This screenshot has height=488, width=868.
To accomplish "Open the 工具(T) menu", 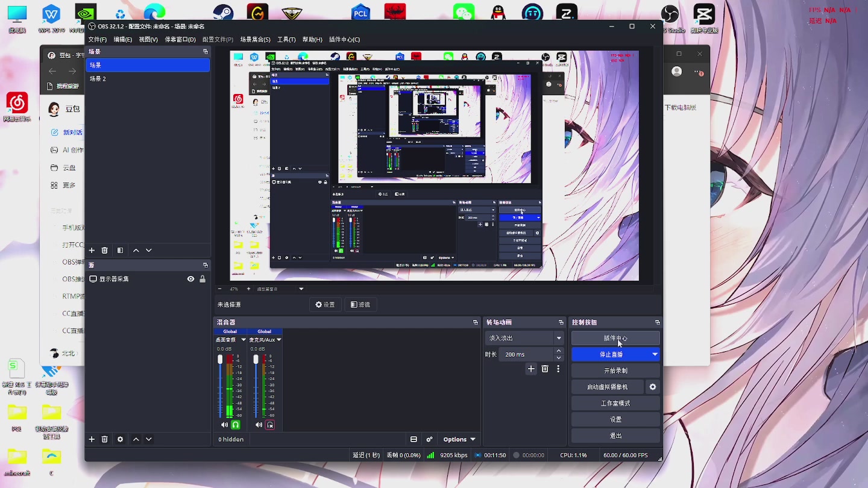I will [x=286, y=40].
